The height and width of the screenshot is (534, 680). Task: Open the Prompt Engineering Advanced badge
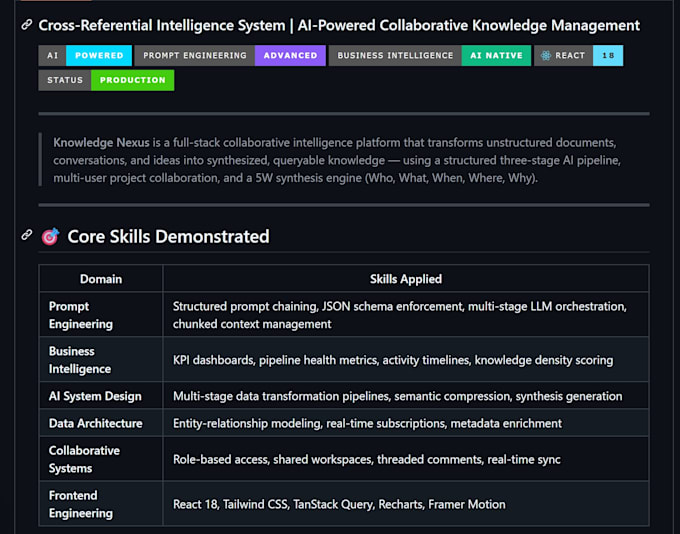point(230,56)
